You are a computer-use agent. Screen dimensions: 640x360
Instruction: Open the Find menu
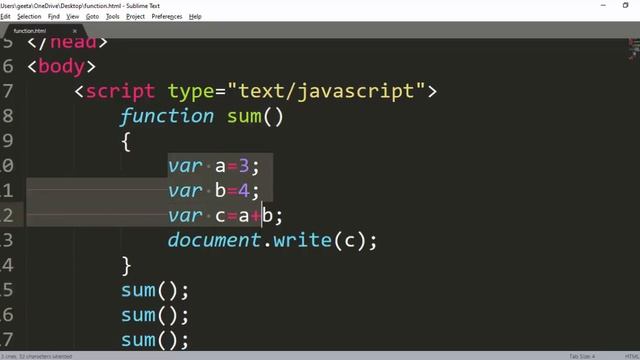pyautogui.click(x=53, y=17)
